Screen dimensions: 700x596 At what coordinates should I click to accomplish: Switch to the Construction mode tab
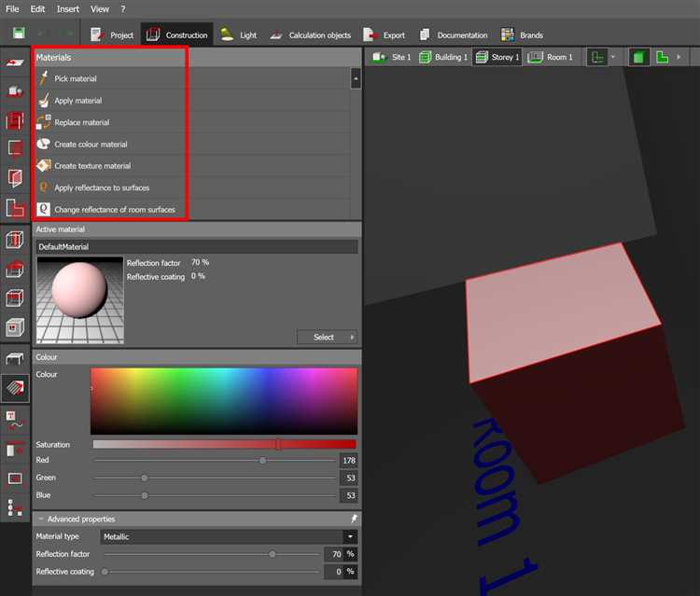[x=177, y=35]
